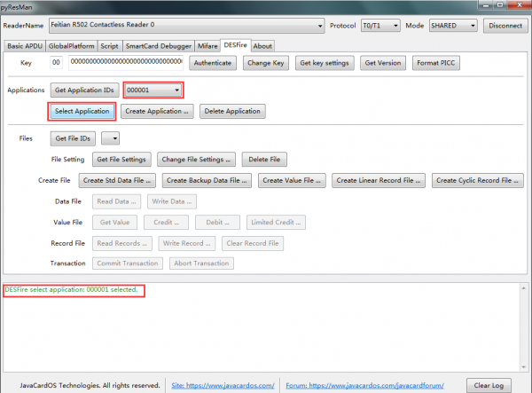Viewport: 532px width, 393px height.
Task: Click the key value input field
Action: (x=126, y=63)
